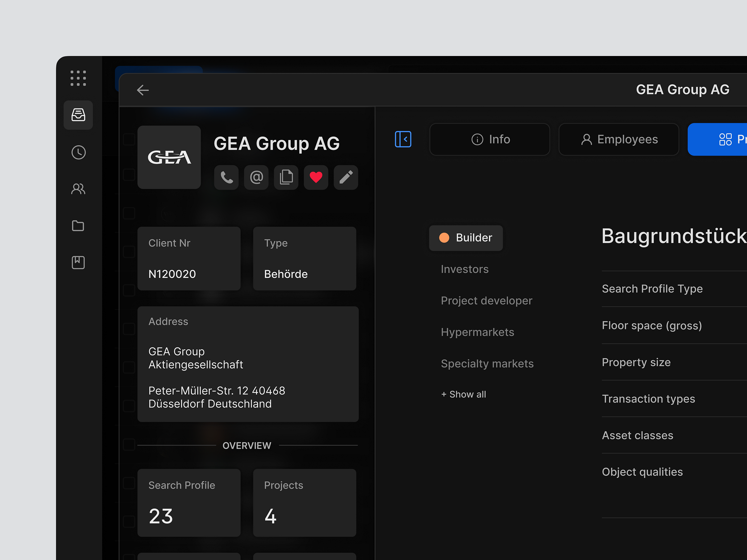Open the Client Nr N120020 card
Image resolution: width=747 pixels, height=560 pixels.
pos(189,259)
